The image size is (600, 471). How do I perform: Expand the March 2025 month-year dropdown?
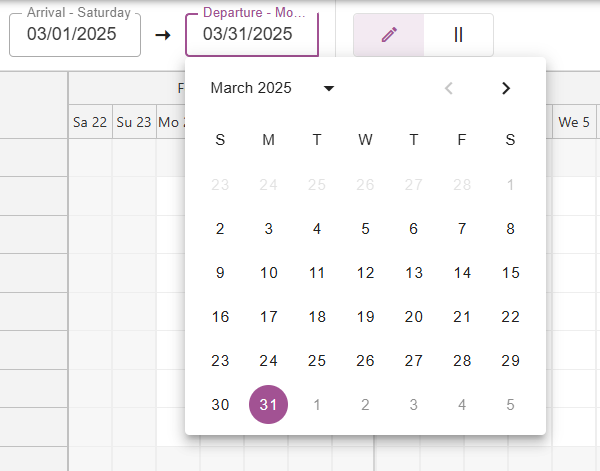328,88
